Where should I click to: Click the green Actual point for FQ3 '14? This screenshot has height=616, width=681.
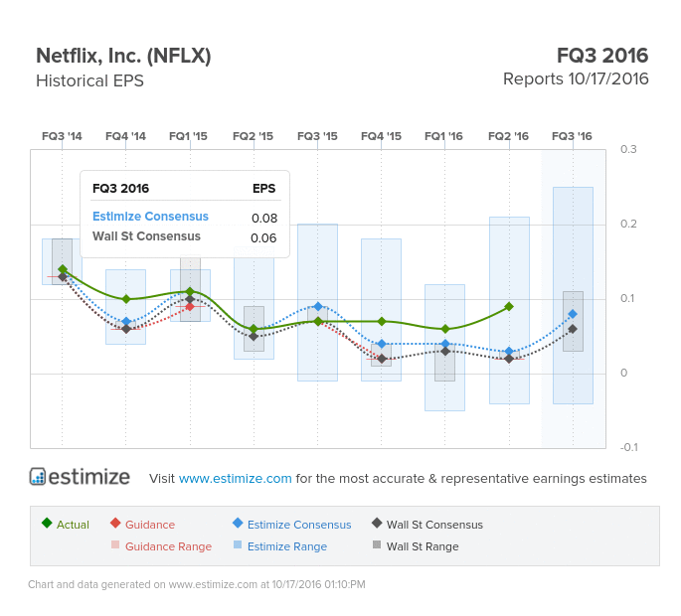[x=63, y=269]
